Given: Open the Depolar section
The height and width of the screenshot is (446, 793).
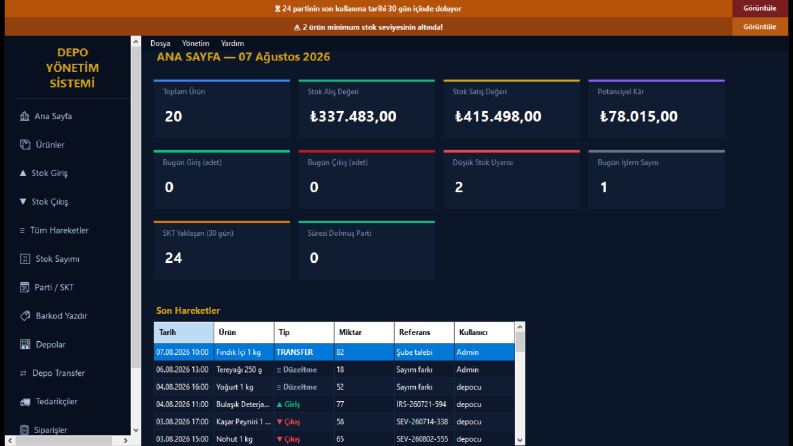Looking at the screenshot, I should click(x=51, y=344).
